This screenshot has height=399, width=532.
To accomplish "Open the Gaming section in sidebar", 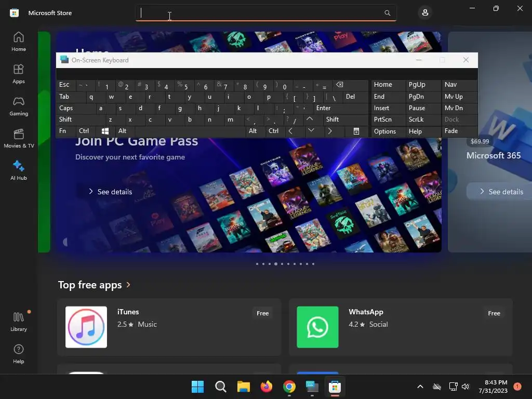I will tap(19, 107).
